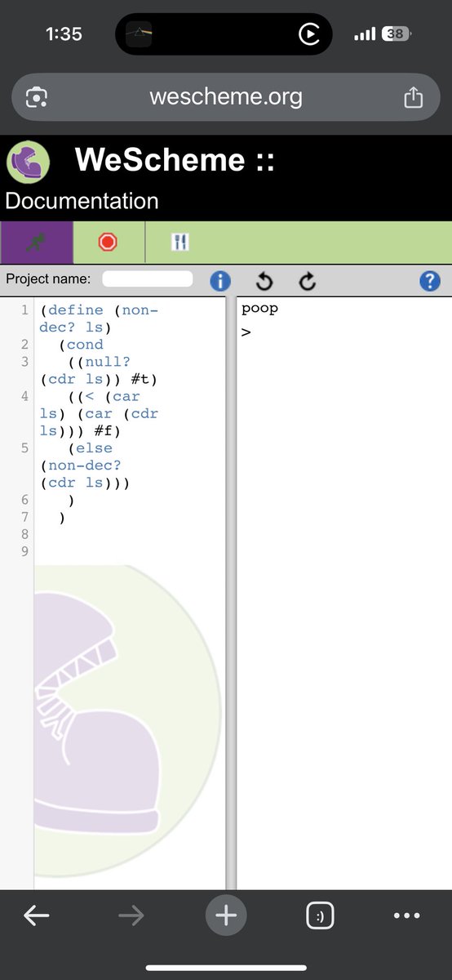
Task: Click the "#f)" code text
Action: (109, 430)
